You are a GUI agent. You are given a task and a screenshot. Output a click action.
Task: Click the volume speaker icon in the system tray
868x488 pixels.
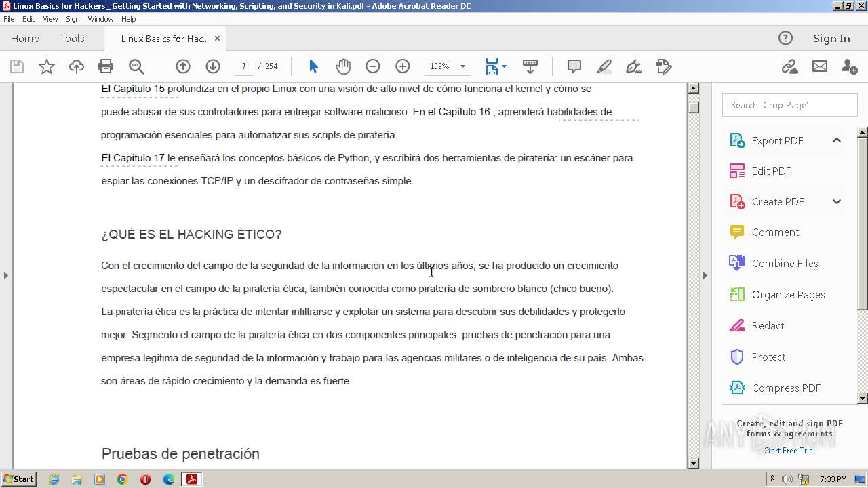pos(787,479)
